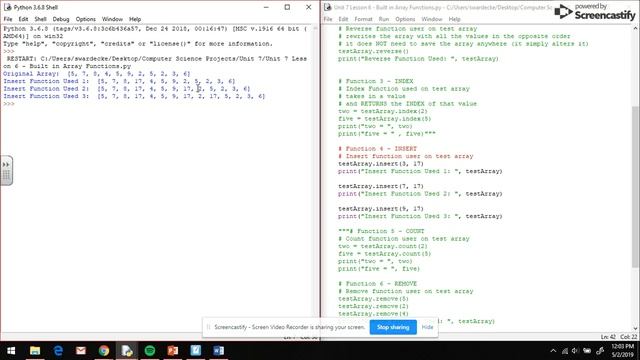Image resolution: width=640 pixels, height=360 pixels.
Task: Click 'Insert Function Used 2:' shell output line
Action: pos(127,89)
